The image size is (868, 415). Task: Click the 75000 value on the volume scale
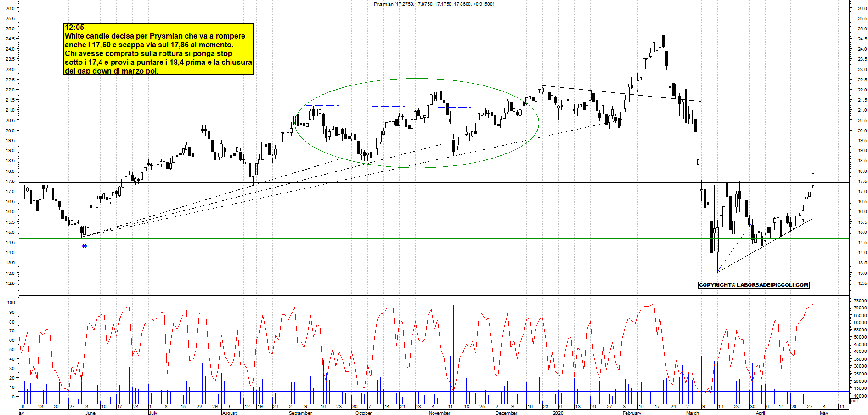click(x=860, y=301)
